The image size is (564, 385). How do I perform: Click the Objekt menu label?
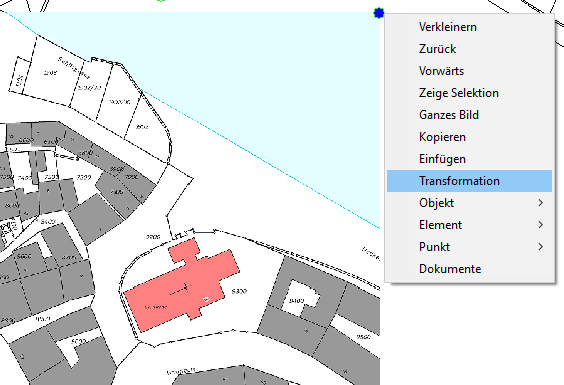tap(436, 203)
